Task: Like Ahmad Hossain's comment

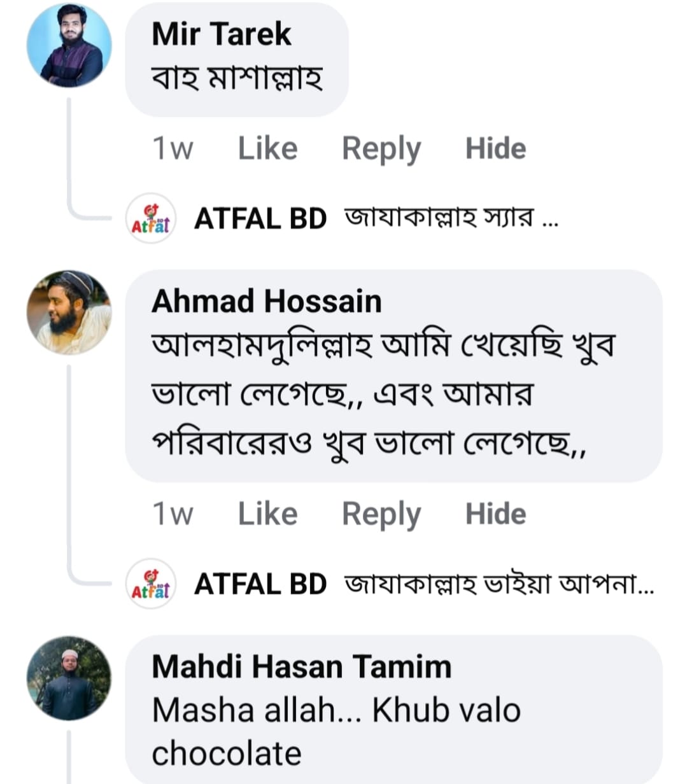Action: 267,514
